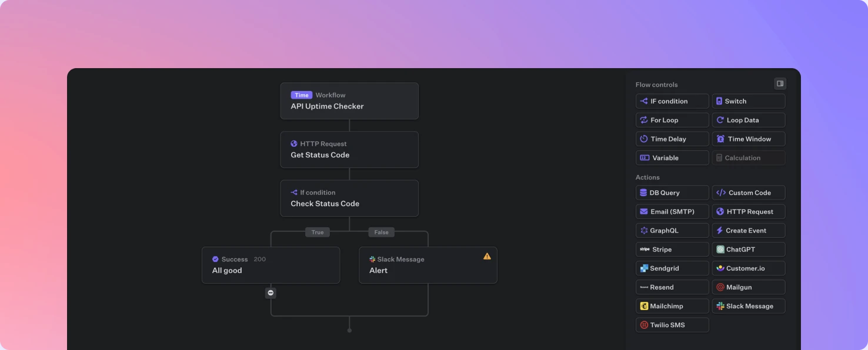This screenshot has height=350, width=868.
Task: Collapse the branch using the minus control
Action: [x=271, y=292]
